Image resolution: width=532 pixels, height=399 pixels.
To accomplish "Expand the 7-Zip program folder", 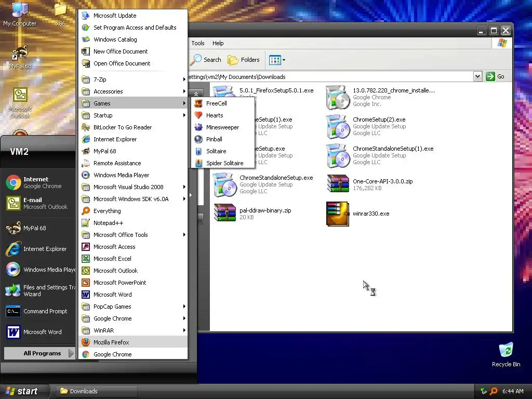I will tap(133, 79).
